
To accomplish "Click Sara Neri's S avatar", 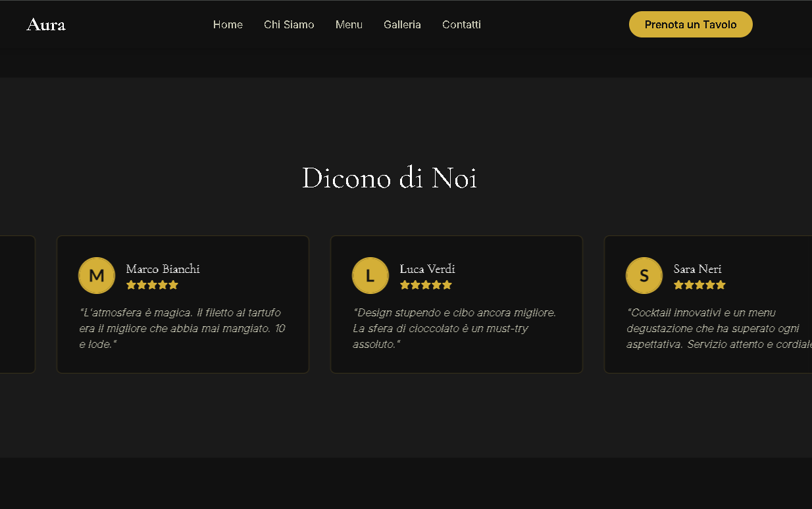I will pos(644,276).
